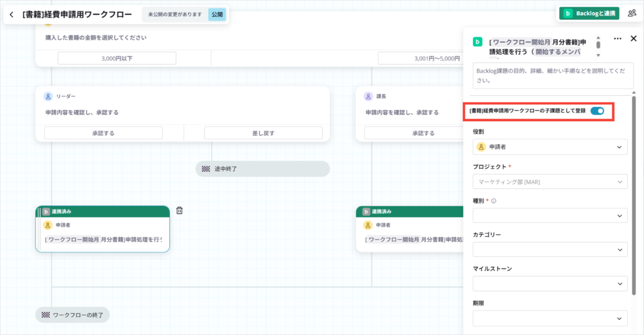Select the ワークフローの終了 node
Viewport: 644px width, 335px height.
[72, 315]
